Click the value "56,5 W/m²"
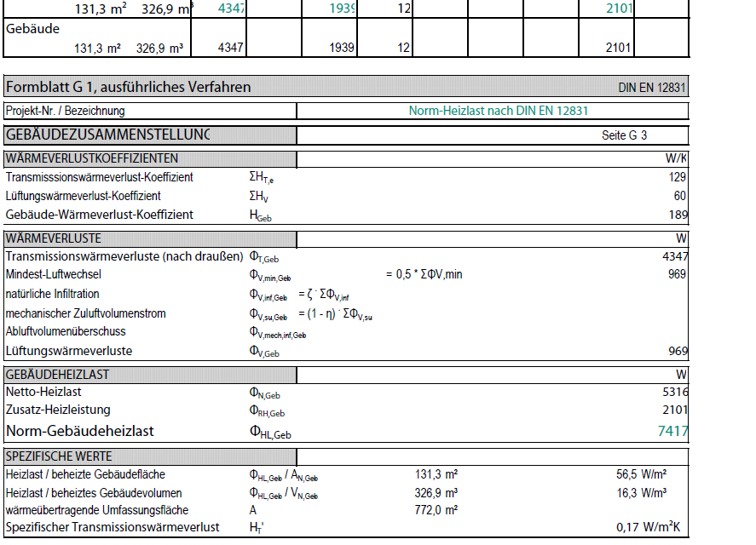Image resolution: width=756 pixels, height=545 pixels. pos(642,474)
